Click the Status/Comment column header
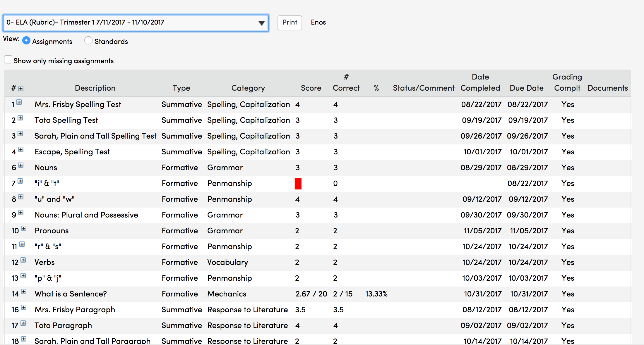Viewport: 644px width, 345px height. pyautogui.click(x=424, y=88)
